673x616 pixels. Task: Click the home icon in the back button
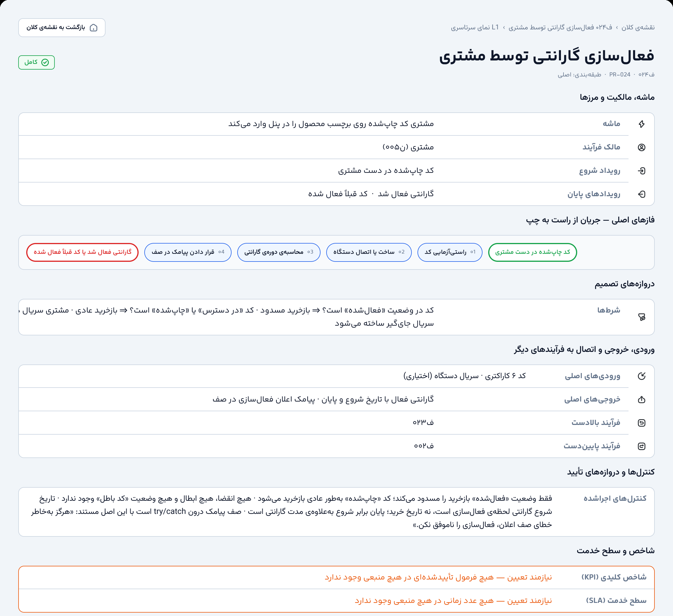[94, 27]
